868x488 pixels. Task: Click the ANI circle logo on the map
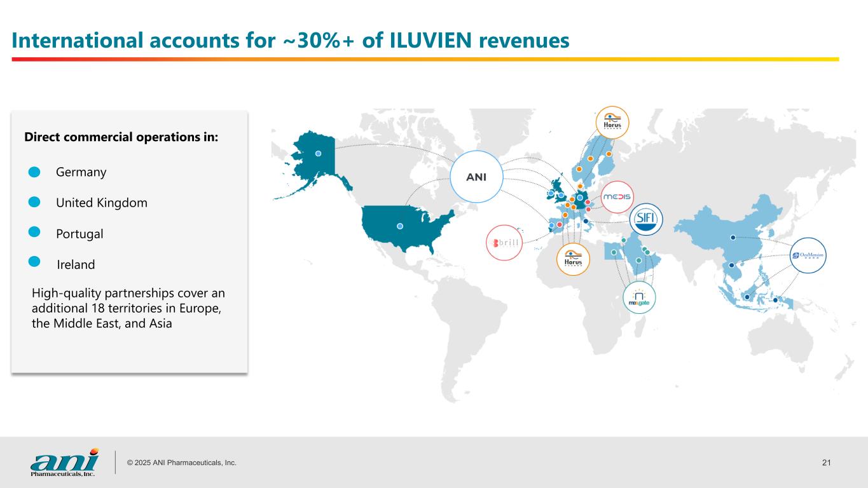(x=476, y=177)
